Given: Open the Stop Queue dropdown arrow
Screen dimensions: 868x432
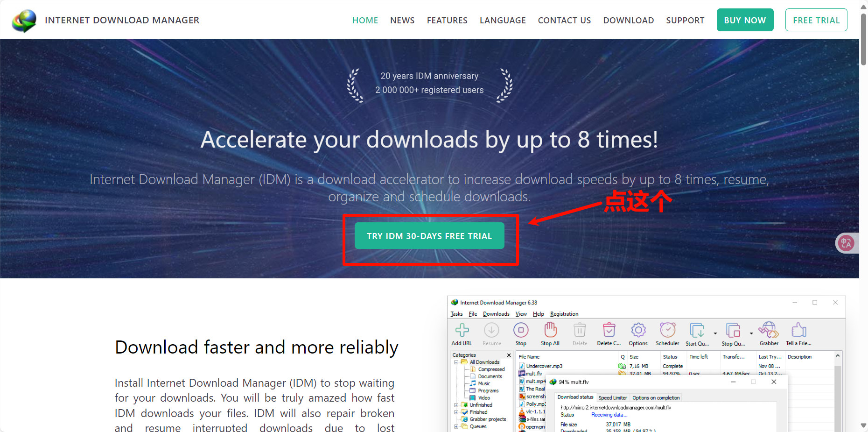Looking at the screenshot, I should pyautogui.click(x=751, y=333).
